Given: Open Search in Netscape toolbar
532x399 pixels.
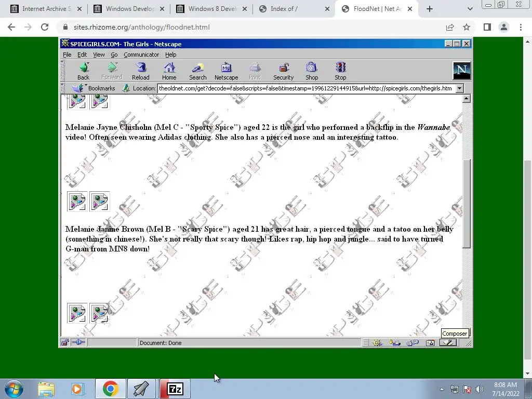Looking at the screenshot, I should [198, 71].
